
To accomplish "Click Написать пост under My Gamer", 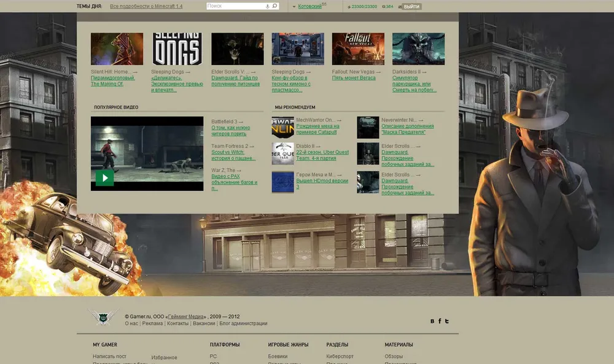I will point(109,357).
